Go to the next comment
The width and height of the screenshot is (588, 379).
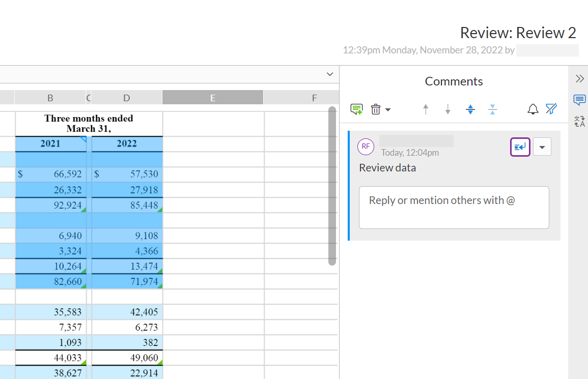pos(447,109)
